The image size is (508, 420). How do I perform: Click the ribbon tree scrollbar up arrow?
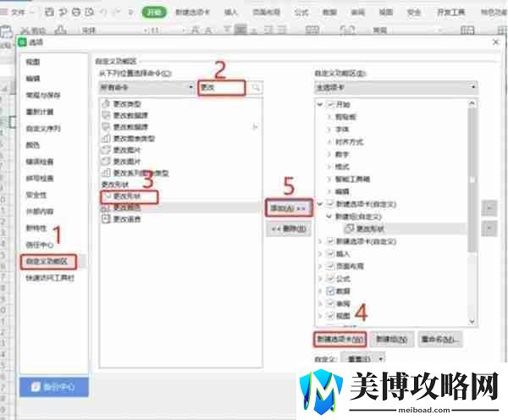(472, 103)
